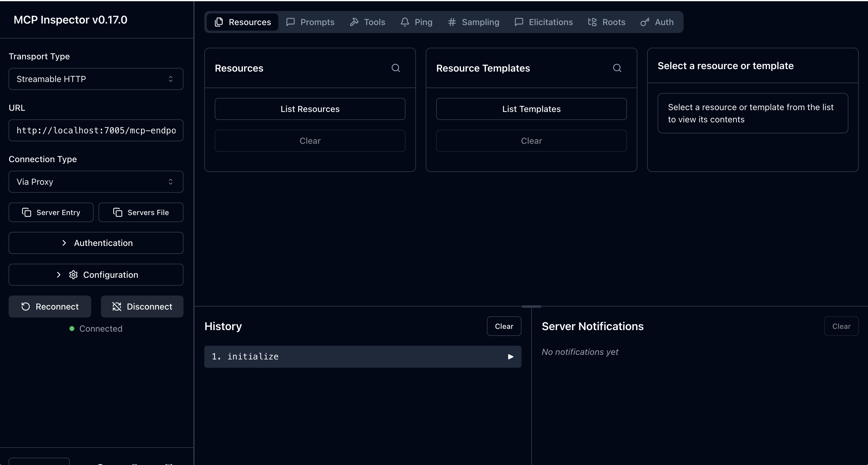Open the Sampling tab
868x465 pixels.
473,22
